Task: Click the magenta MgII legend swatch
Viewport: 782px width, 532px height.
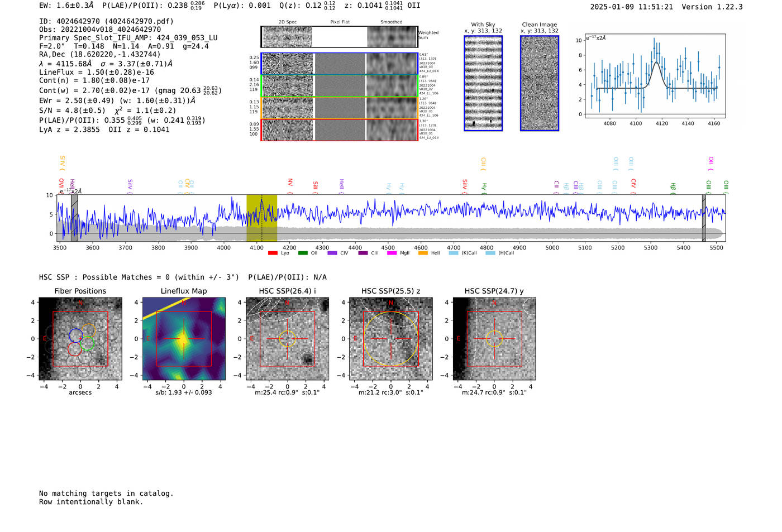Action: click(392, 253)
